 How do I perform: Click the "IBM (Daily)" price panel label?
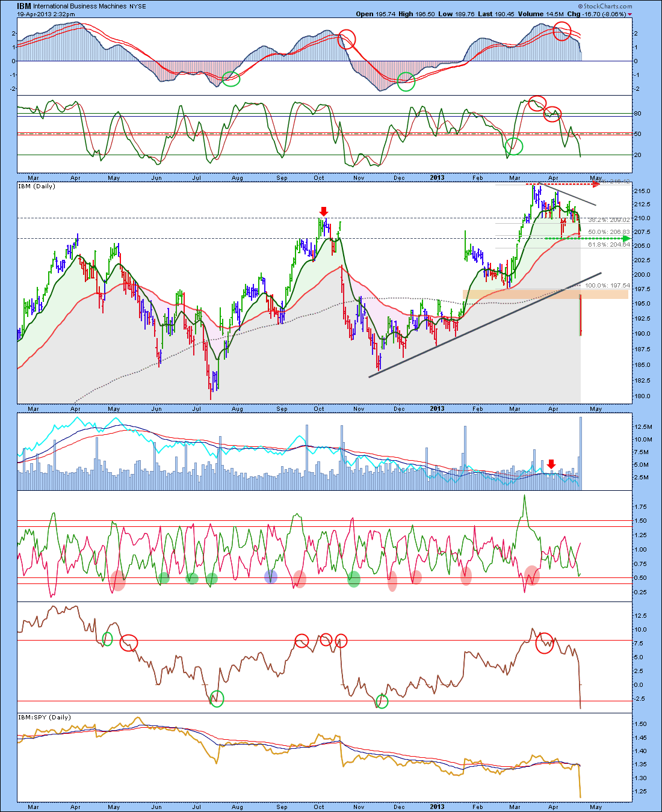pyautogui.click(x=36, y=186)
